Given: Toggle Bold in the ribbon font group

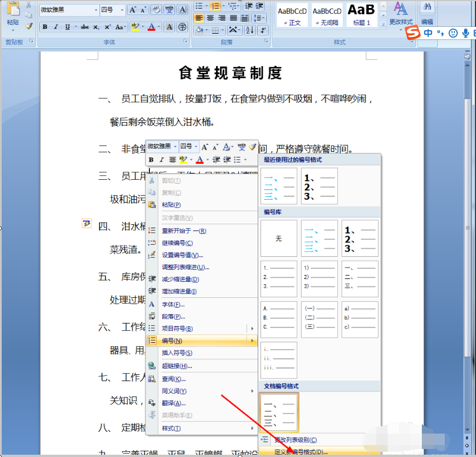Looking at the screenshot, I should pyautogui.click(x=45, y=27).
